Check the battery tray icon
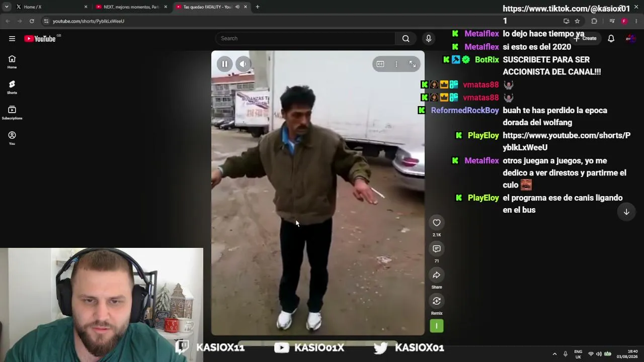644x362 pixels. (608, 354)
